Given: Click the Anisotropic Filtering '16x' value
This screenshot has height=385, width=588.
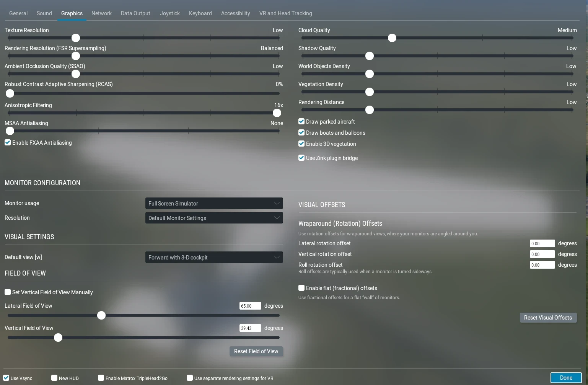Looking at the screenshot, I should pyautogui.click(x=279, y=105).
